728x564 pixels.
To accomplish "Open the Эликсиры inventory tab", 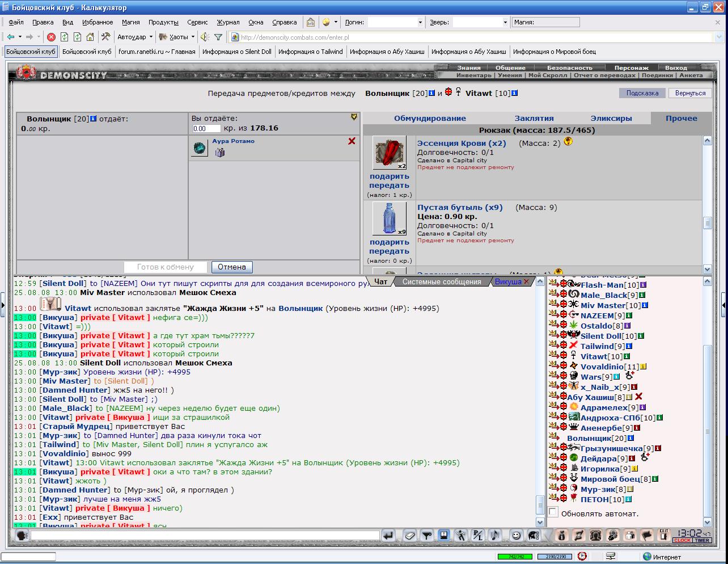I will pyautogui.click(x=611, y=118).
